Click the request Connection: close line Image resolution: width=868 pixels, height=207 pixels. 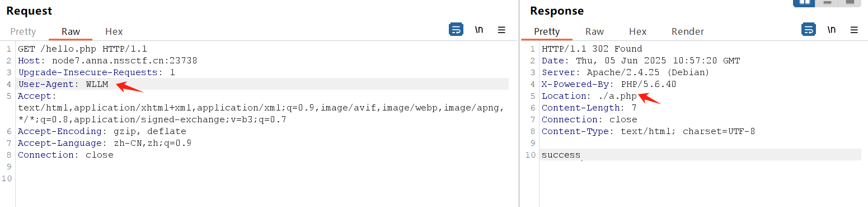[x=65, y=155]
